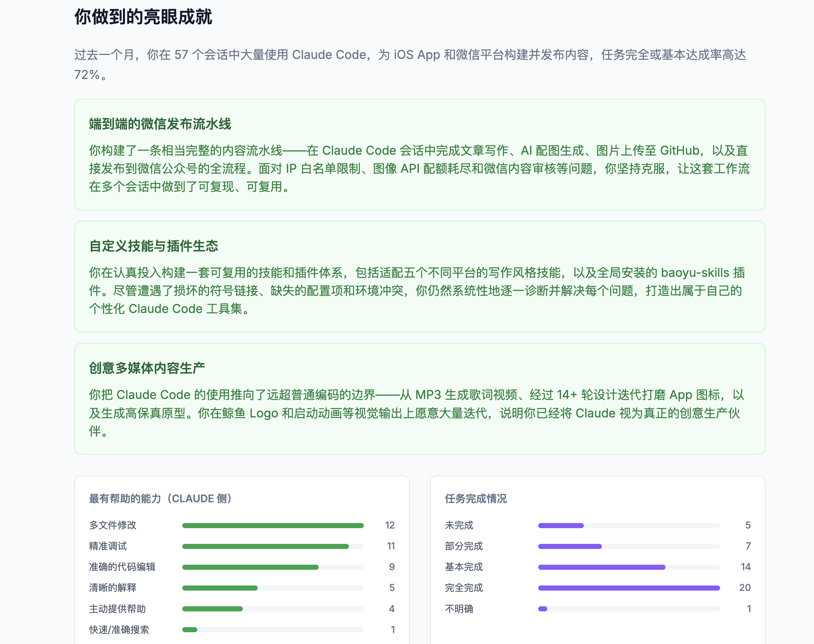Image resolution: width=814 pixels, height=644 pixels.
Task: Click the 创意多媒体内容生产 card title
Action: 147,368
